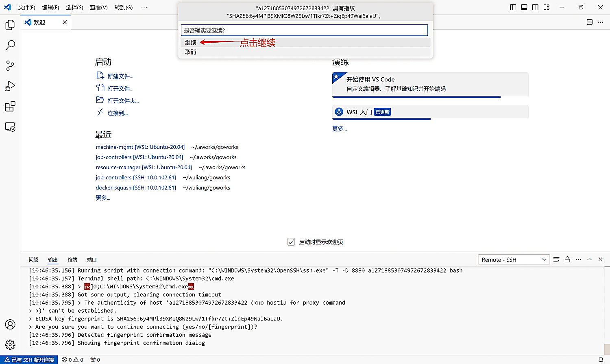Viewport: 610px width, 364px height.
Task: Maximize the panel with chevron up
Action: (x=589, y=259)
